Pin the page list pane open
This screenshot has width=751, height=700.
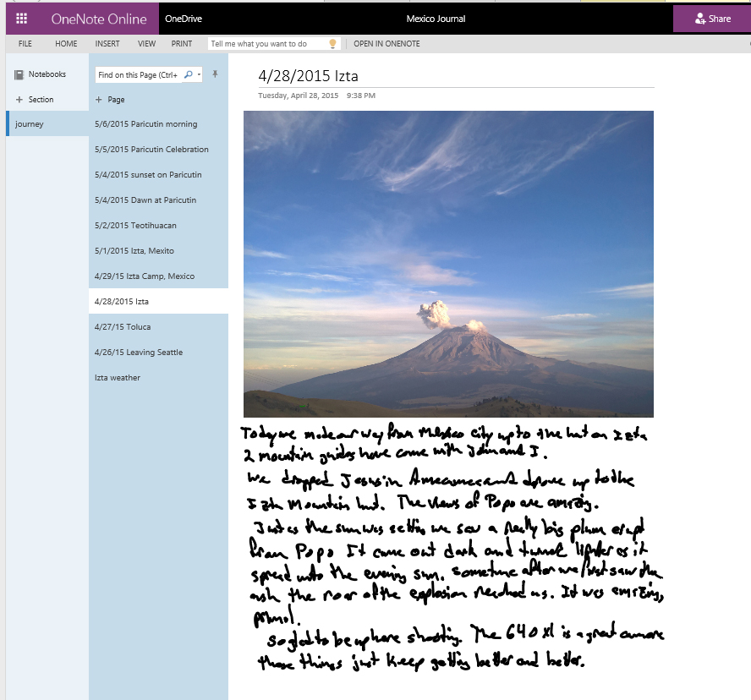(x=214, y=74)
